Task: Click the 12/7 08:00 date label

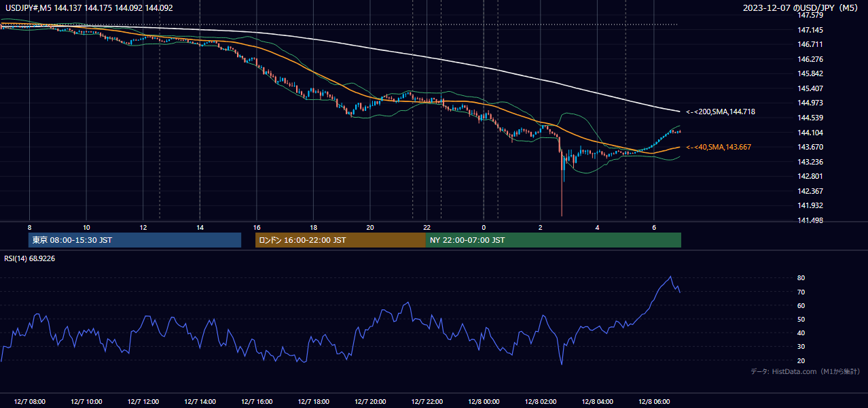Action: point(29,402)
